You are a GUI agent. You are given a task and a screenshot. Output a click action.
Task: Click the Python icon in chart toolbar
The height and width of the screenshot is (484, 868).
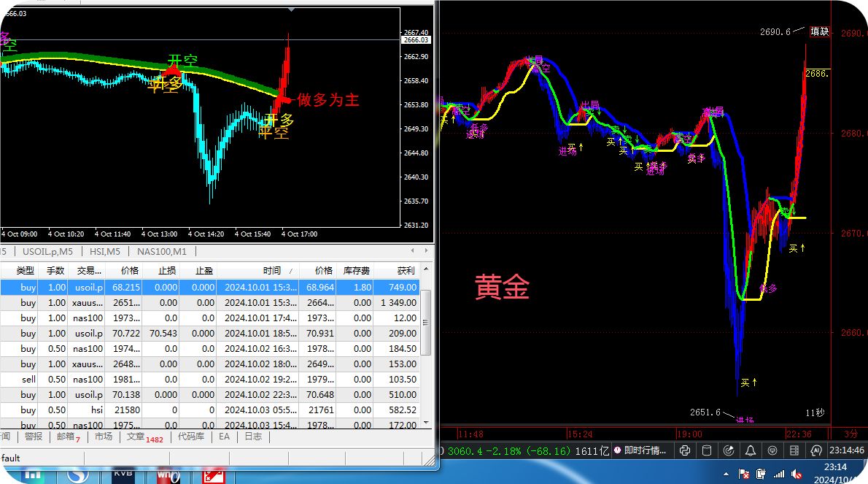[x=685, y=450]
